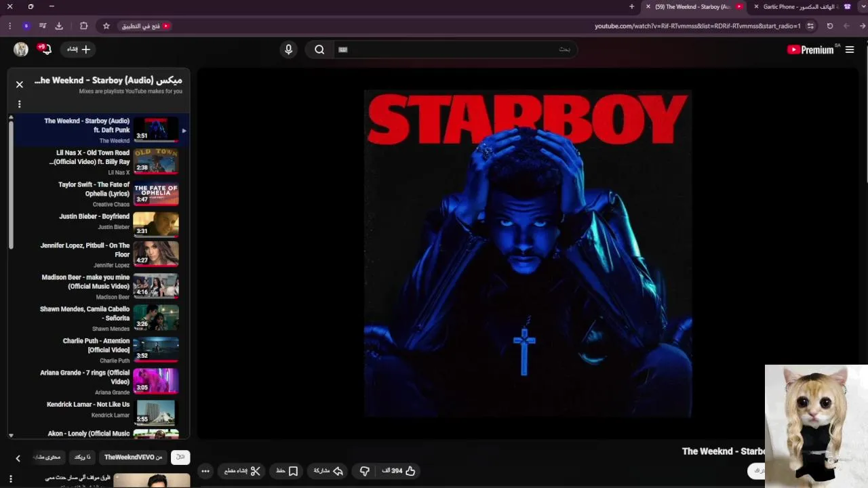Open more actions ellipsis under video

click(x=205, y=471)
